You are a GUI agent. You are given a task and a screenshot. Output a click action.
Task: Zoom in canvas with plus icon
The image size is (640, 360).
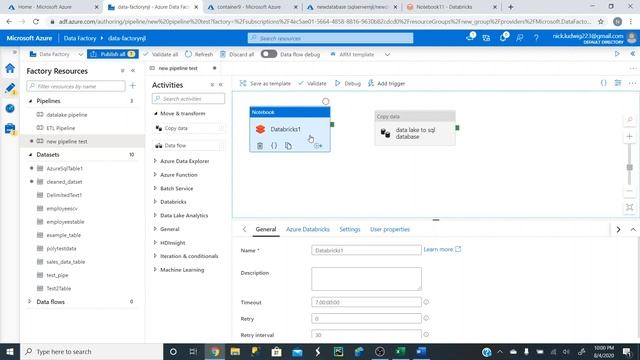point(629,136)
